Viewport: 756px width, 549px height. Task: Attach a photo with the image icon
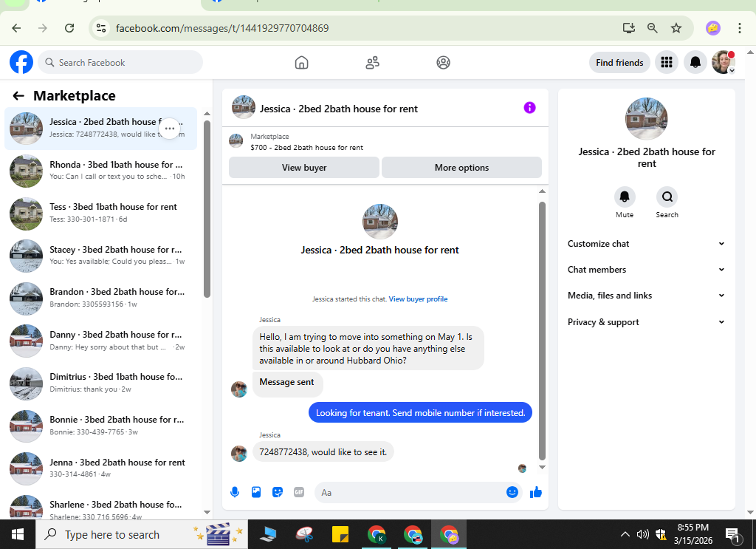(256, 492)
